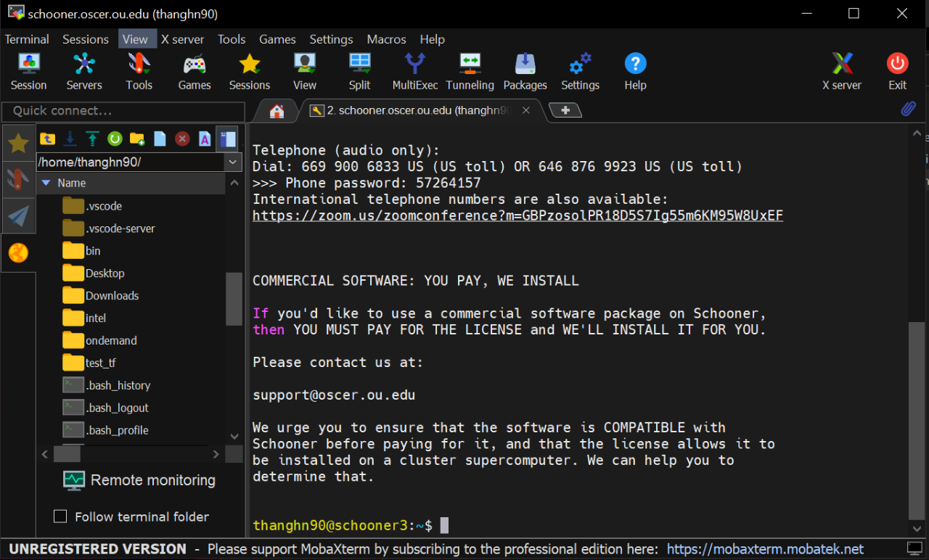Open the Packages manager

(525, 70)
